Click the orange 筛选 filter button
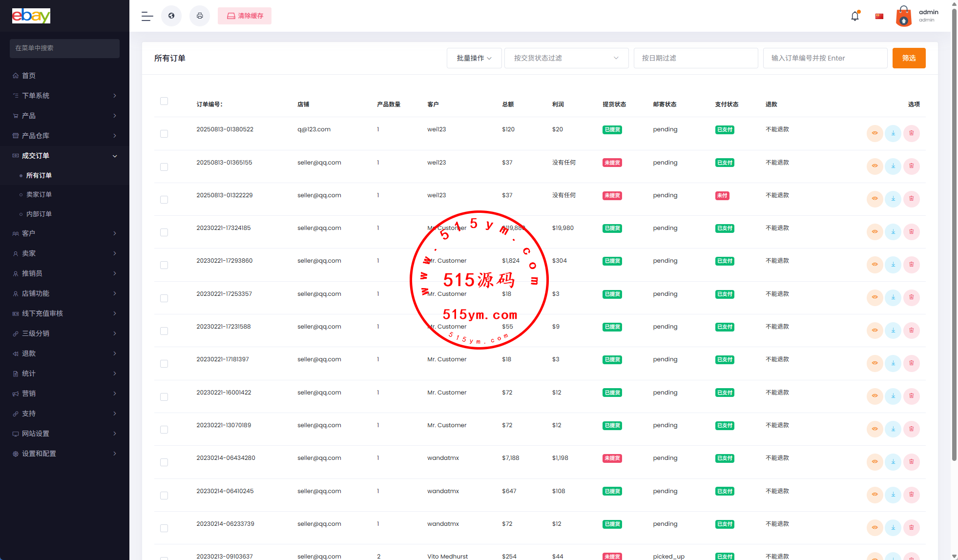 [x=909, y=58]
